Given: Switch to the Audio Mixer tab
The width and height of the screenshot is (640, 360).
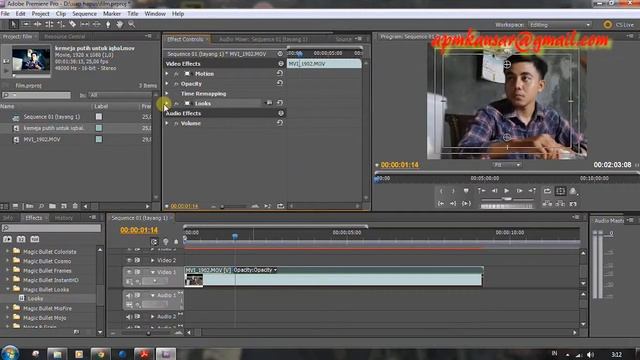Looking at the screenshot, I should pos(263,39).
